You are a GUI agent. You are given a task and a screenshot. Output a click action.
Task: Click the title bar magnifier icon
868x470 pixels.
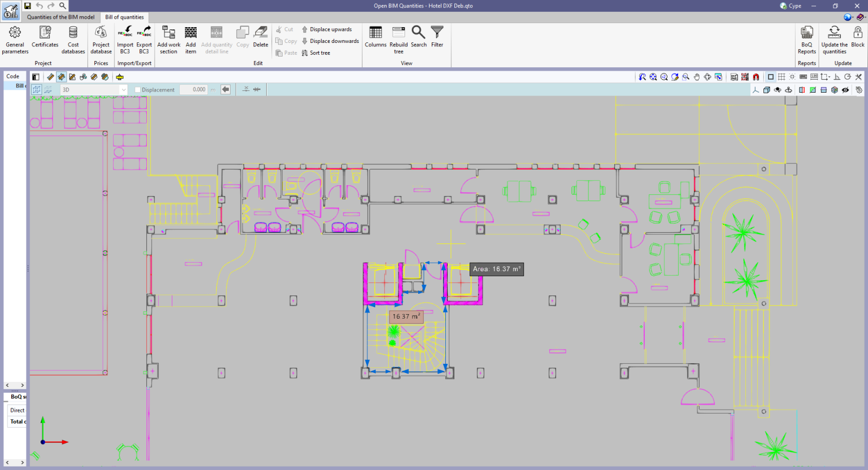pos(63,6)
